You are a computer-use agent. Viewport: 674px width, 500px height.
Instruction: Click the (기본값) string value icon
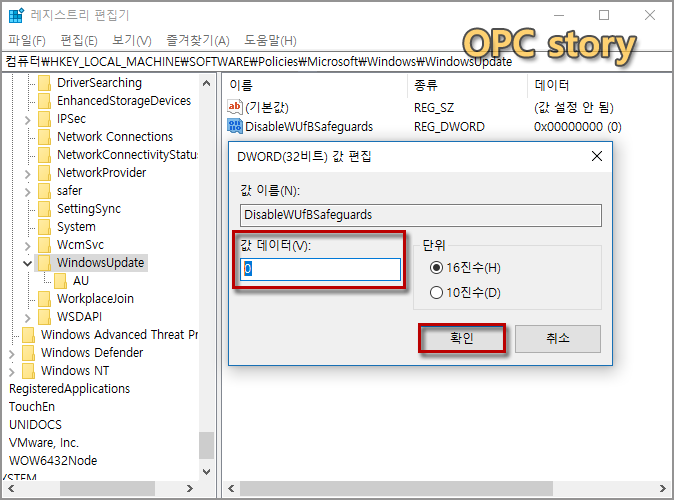coord(235,107)
